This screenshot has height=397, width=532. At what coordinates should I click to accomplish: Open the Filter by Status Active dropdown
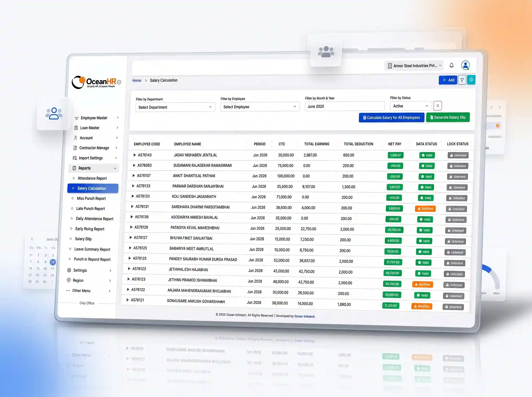pos(411,106)
